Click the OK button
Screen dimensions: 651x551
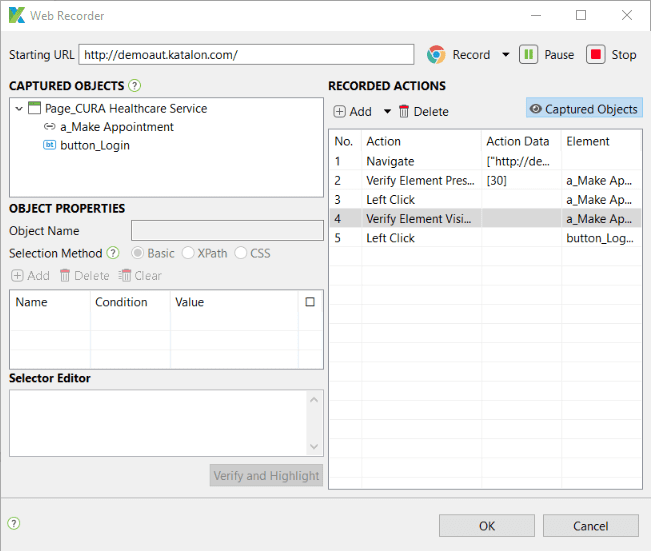pos(486,526)
